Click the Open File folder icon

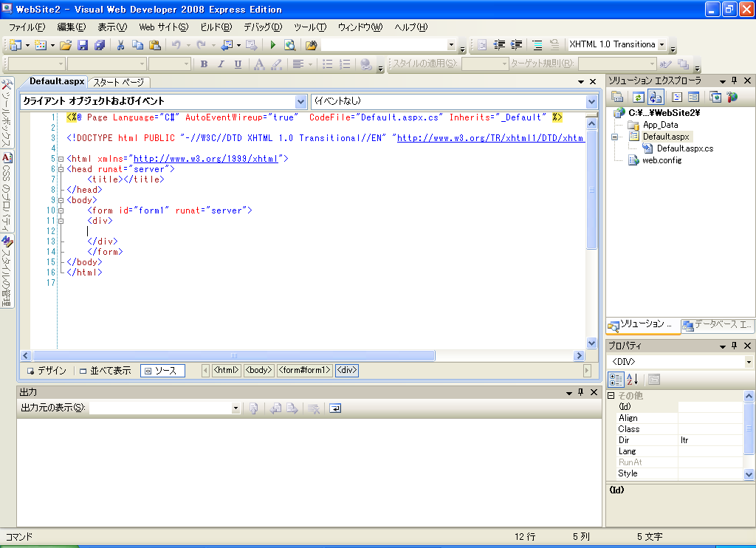coord(66,45)
